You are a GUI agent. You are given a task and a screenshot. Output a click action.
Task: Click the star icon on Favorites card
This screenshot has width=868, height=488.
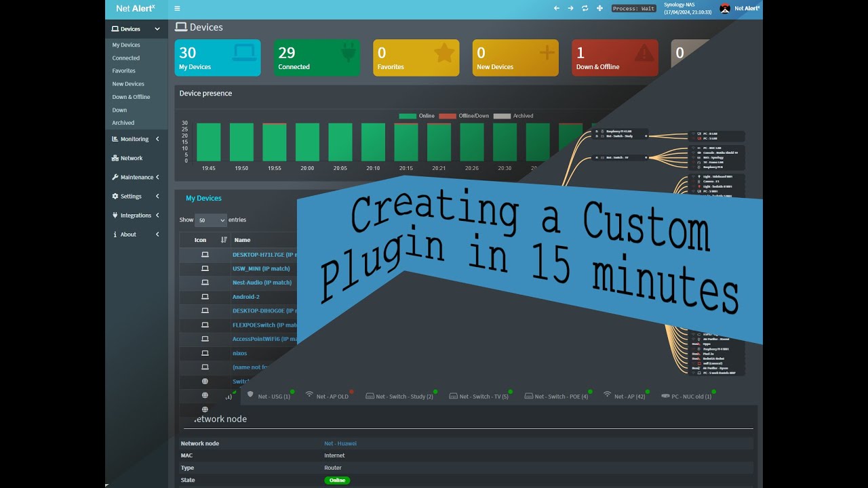444,53
